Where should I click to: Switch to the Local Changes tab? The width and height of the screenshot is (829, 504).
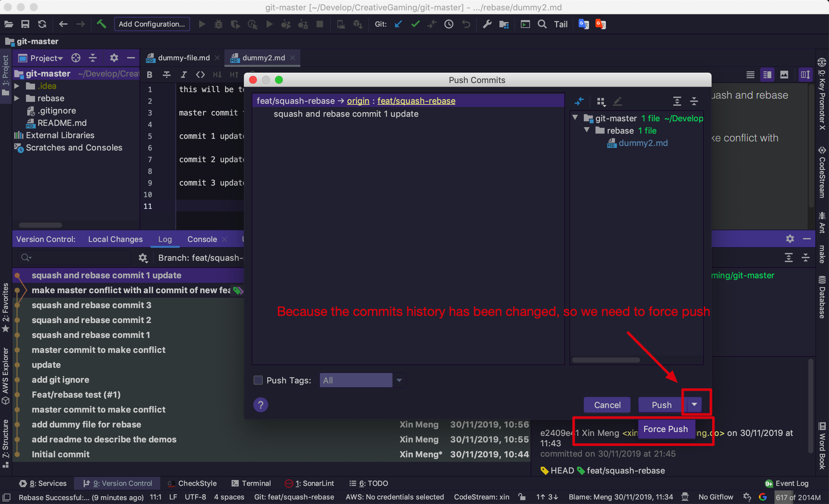coord(115,239)
